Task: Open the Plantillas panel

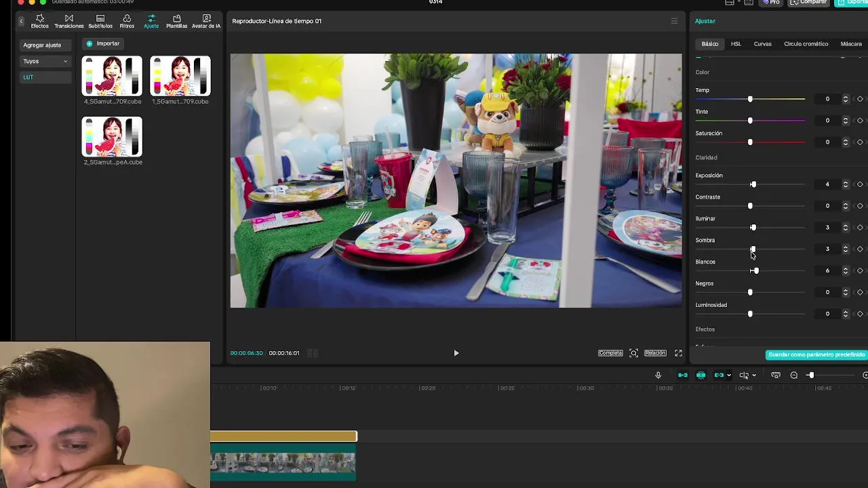Action: pyautogui.click(x=177, y=21)
